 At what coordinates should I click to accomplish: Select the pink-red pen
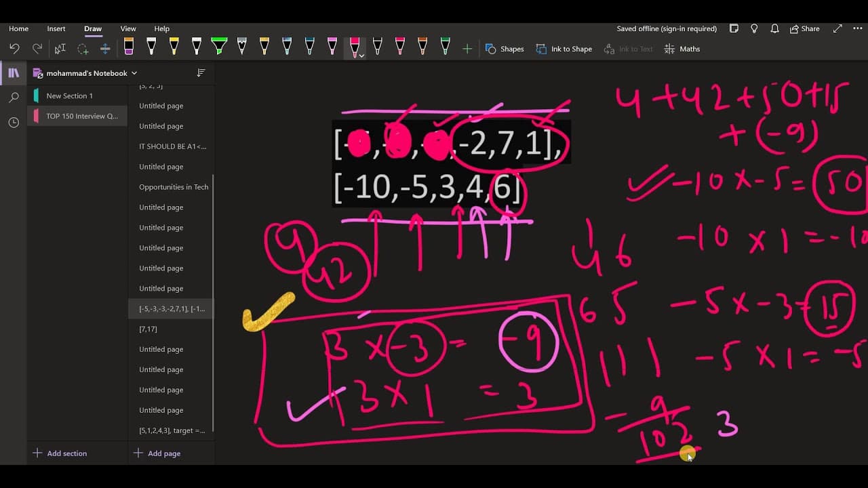399,46
